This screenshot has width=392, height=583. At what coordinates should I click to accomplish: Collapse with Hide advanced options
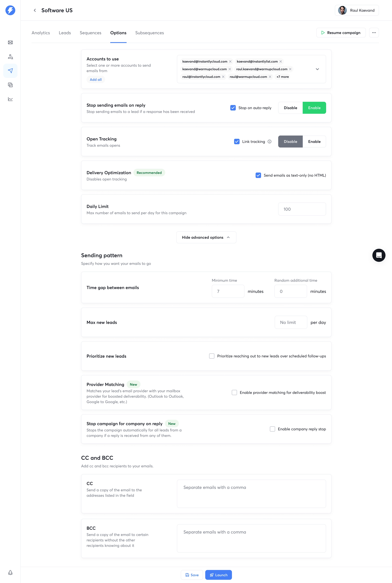pyautogui.click(x=206, y=237)
